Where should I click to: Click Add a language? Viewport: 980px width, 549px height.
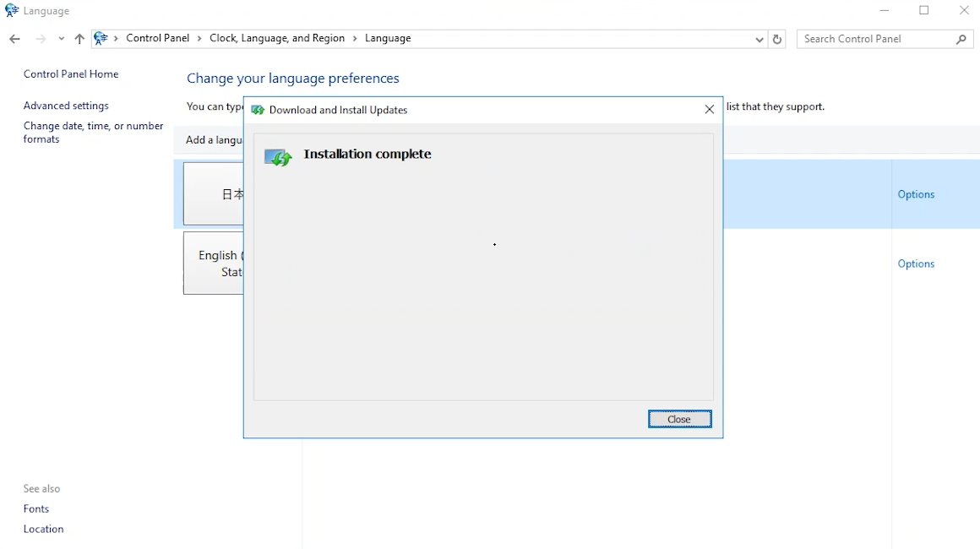(x=215, y=140)
